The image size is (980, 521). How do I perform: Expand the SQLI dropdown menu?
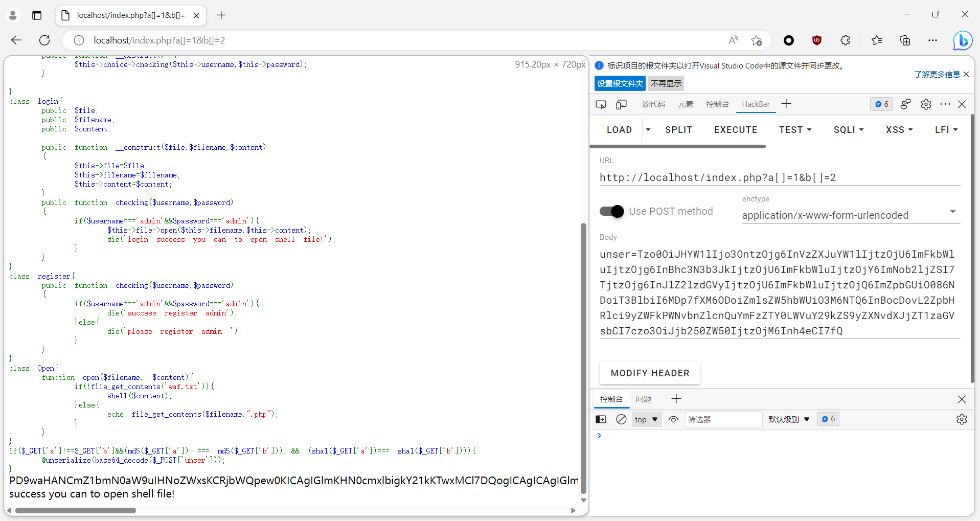pos(849,130)
